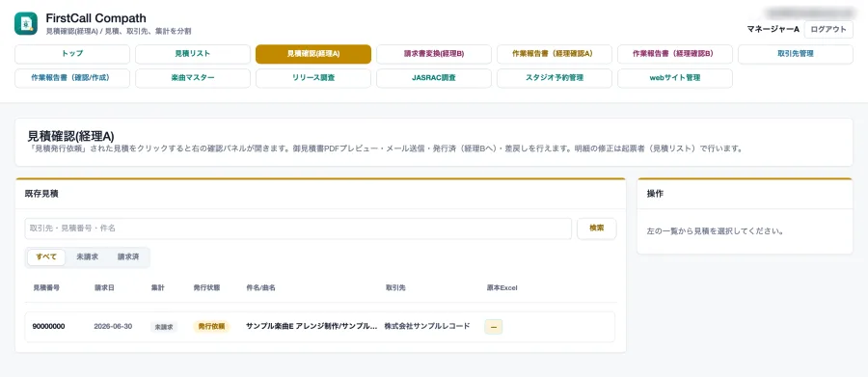Click the FirstCall Compath title text

[x=95, y=19]
